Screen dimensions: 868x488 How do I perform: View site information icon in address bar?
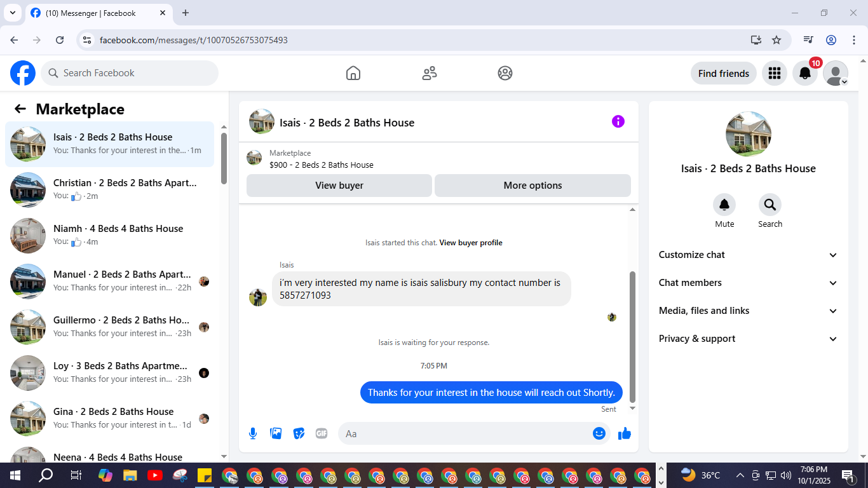(x=88, y=40)
